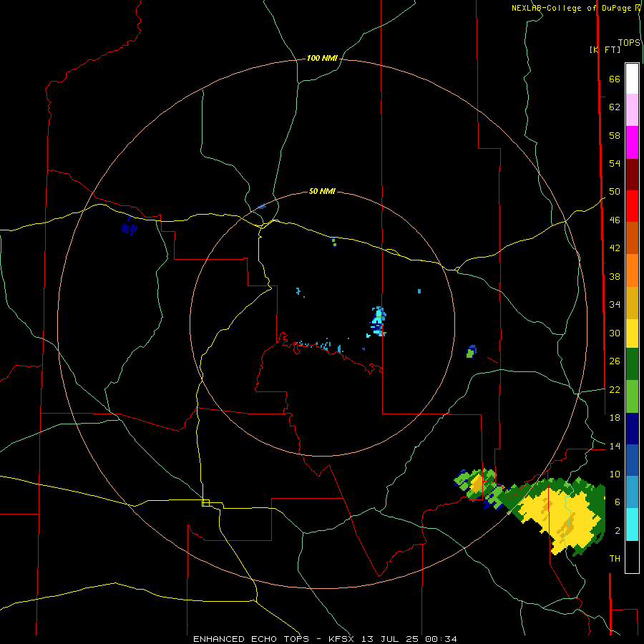Click the ENHANCED ECHO TOPS caption text

[x=251, y=639]
